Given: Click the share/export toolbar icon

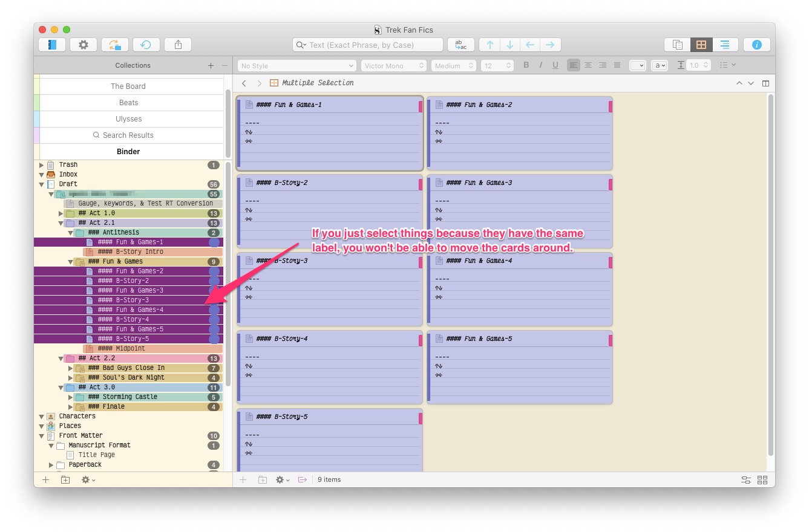Looking at the screenshot, I should (x=178, y=45).
